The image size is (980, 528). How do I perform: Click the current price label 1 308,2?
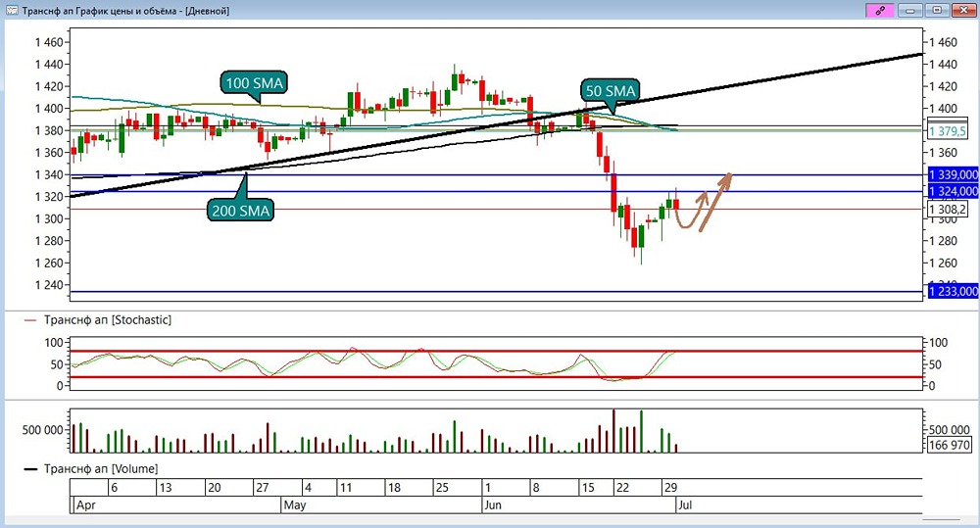point(948,210)
